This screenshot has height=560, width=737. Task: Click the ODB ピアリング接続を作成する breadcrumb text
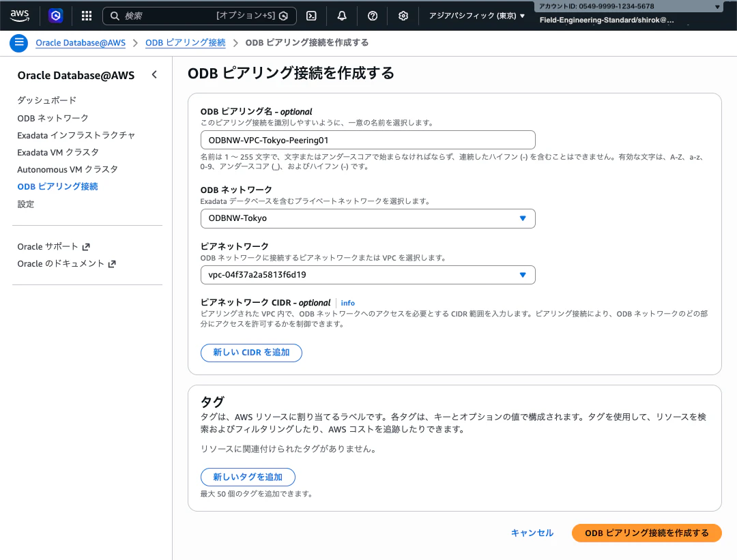[x=306, y=43]
